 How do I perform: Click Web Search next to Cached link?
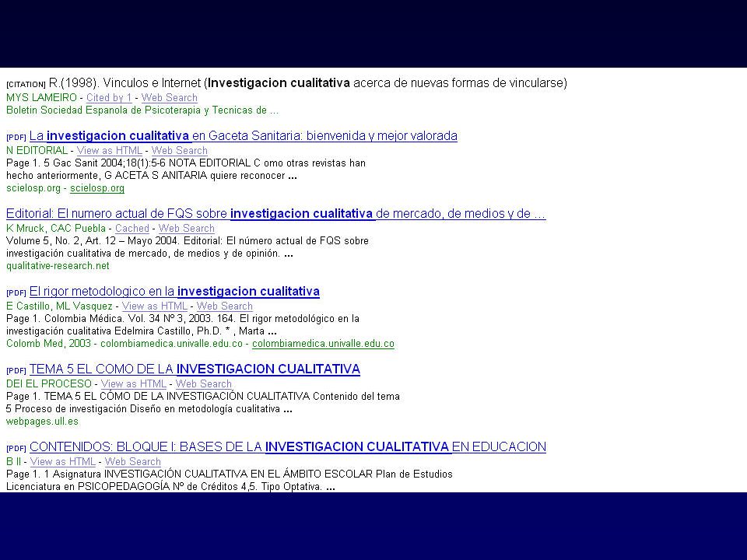coord(186,228)
